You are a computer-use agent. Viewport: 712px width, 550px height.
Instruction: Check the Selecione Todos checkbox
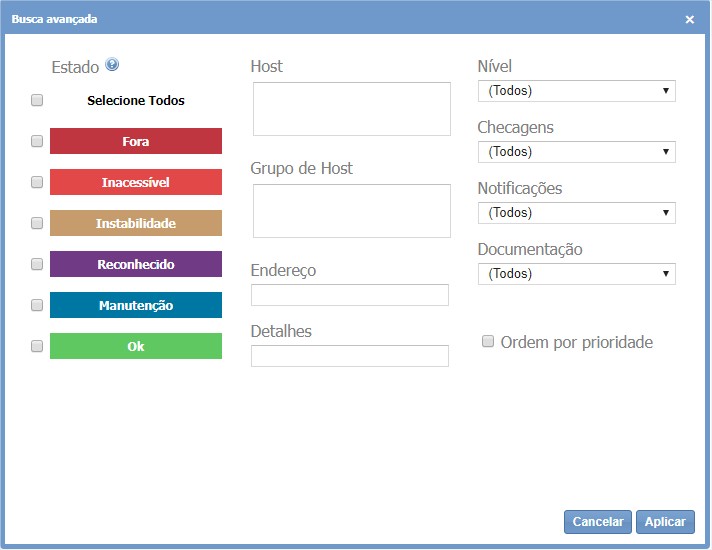pyautogui.click(x=37, y=100)
